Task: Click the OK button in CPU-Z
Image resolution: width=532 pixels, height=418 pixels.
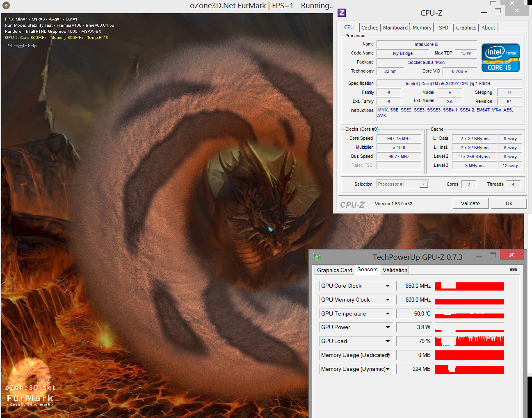Action: click(x=509, y=203)
